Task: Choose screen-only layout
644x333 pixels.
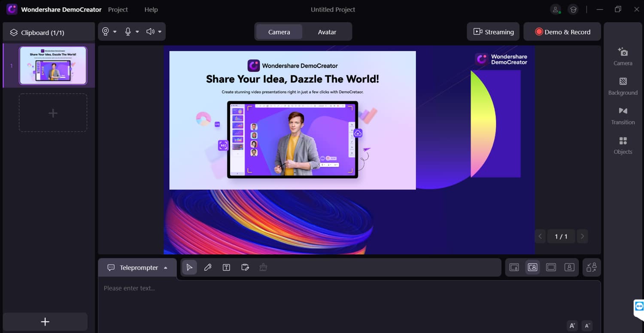Action: point(551,267)
